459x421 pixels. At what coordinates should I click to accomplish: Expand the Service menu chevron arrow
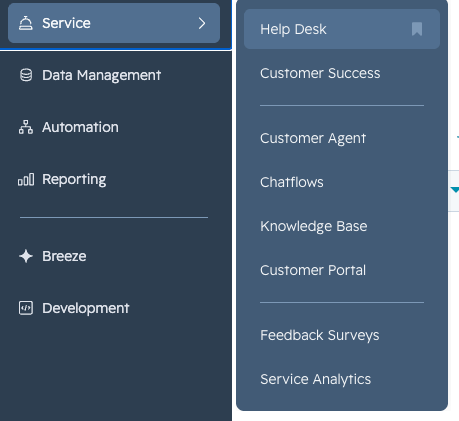202,23
